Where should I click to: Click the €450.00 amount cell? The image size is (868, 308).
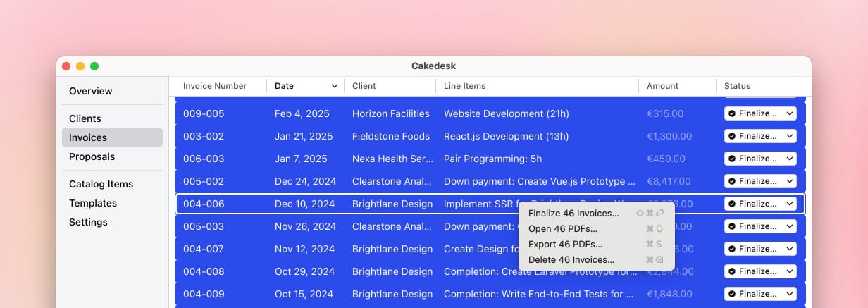(x=666, y=159)
